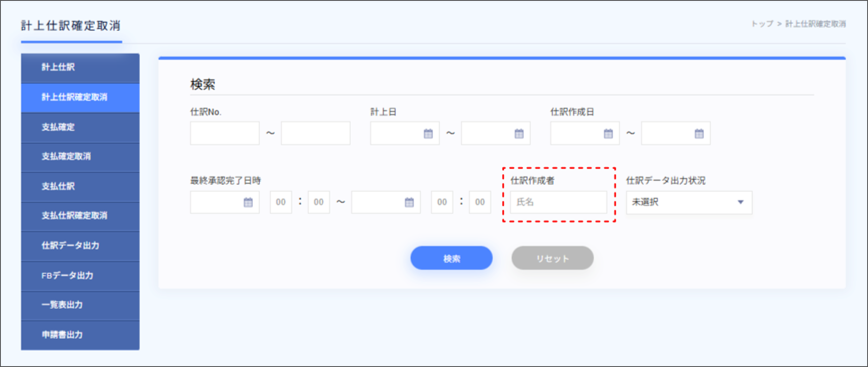Select 申請書出力 in the sidebar
Screen dimensions: 868x367
80,335
